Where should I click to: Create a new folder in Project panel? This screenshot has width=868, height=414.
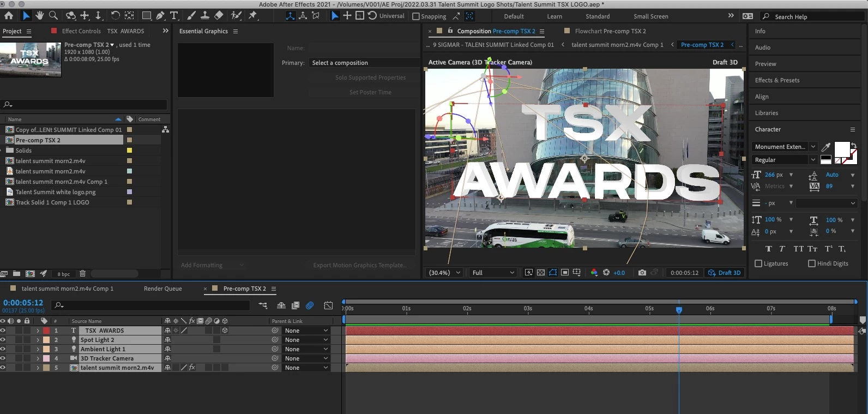tap(16, 274)
